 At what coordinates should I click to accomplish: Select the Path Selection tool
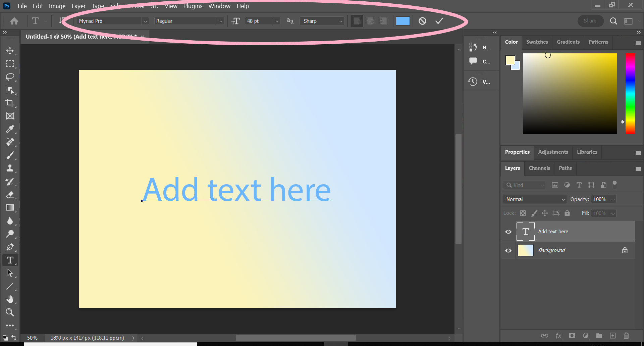click(x=10, y=273)
